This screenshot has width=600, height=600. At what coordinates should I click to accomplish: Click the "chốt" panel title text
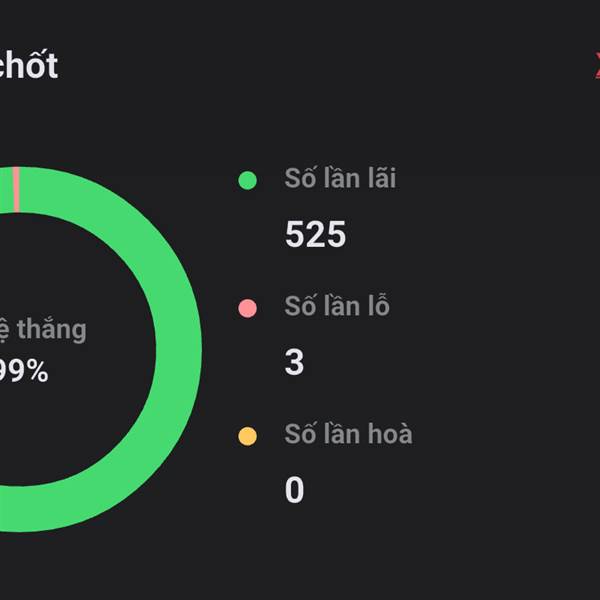pyautogui.click(x=28, y=65)
